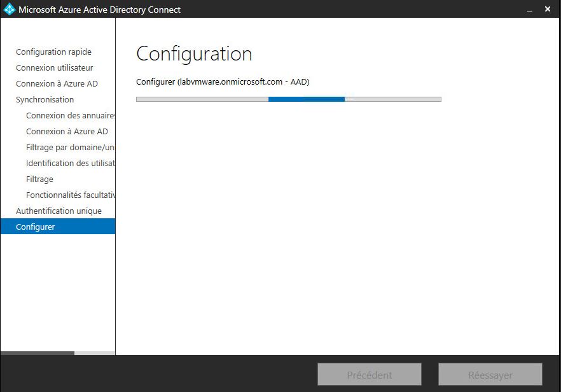Open the Connexion utilisateur step
Viewport: 561px width, 392px height.
pyautogui.click(x=55, y=67)
